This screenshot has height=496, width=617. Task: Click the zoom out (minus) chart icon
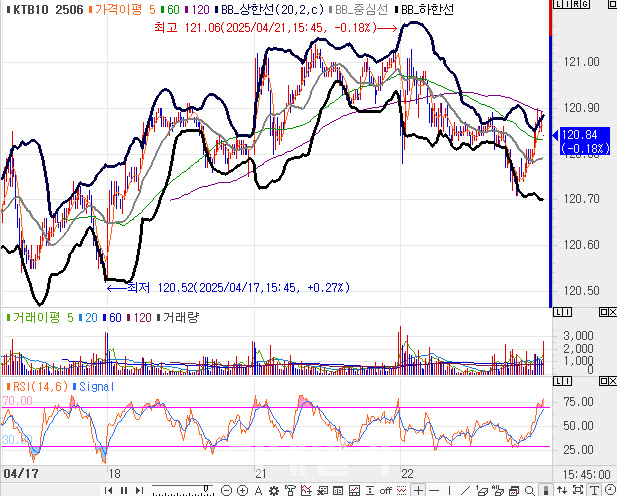coord(226,490)
